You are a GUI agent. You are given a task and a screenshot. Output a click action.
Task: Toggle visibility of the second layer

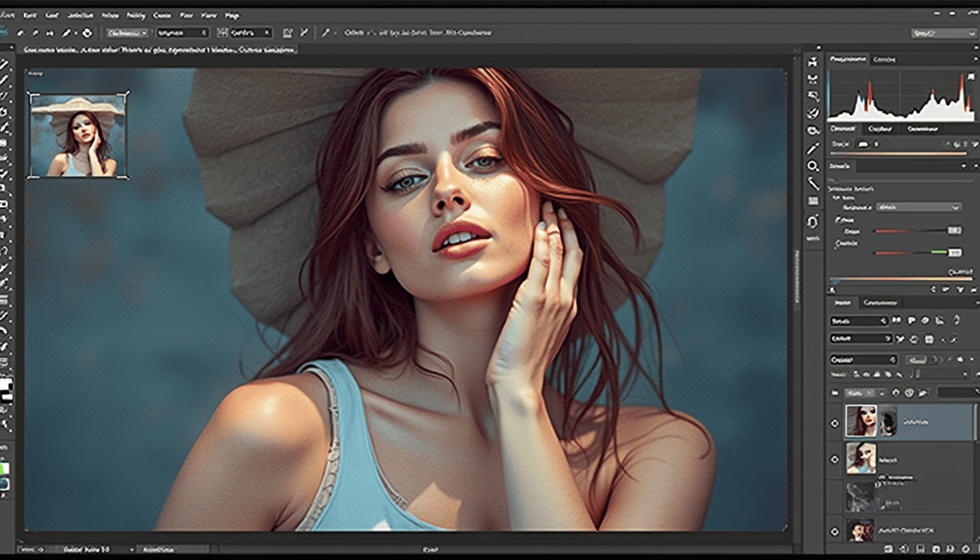pos(836,459)
